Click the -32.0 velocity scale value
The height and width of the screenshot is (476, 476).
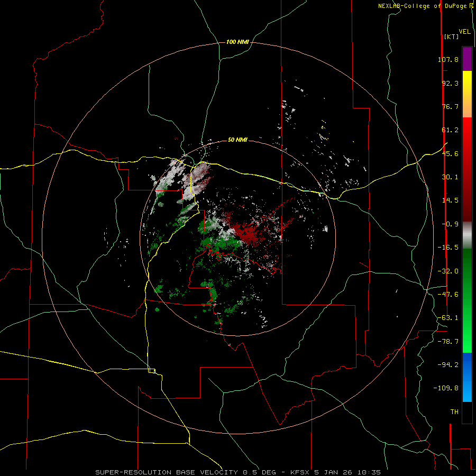click(x=448, y=271)
